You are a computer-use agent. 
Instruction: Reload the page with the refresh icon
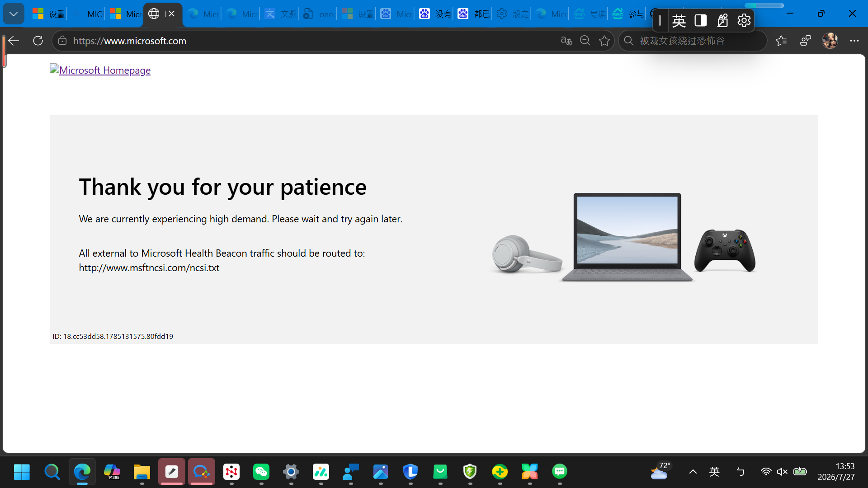point(38,41)
